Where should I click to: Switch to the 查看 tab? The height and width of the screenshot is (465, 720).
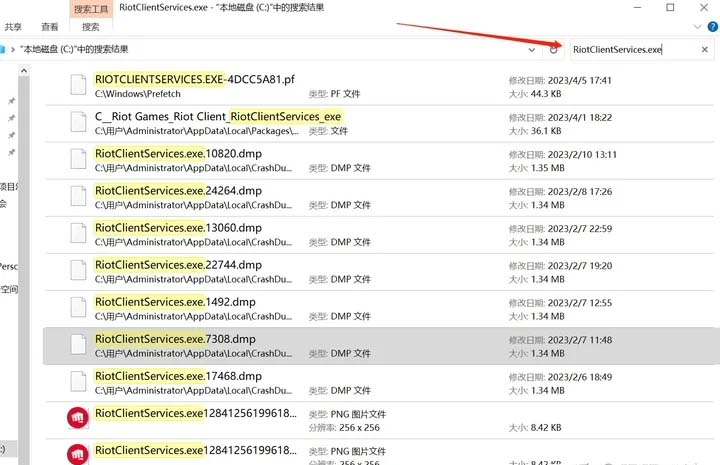click(x=50, y=27)
